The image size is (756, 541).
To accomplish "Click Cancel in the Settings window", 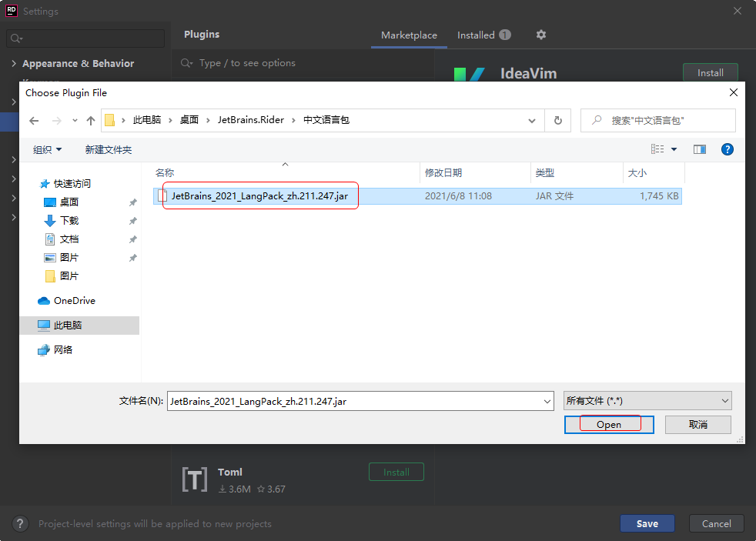I will [717, 523].
